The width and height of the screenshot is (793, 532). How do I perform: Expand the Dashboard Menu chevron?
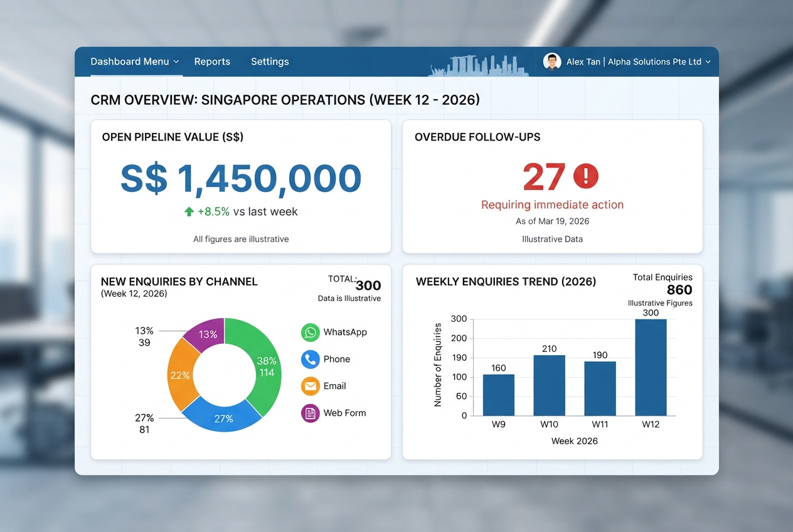176,61
